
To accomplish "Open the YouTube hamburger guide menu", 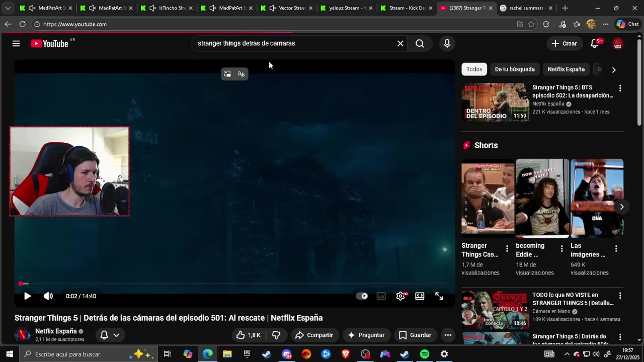I will [x=16, y=44].
